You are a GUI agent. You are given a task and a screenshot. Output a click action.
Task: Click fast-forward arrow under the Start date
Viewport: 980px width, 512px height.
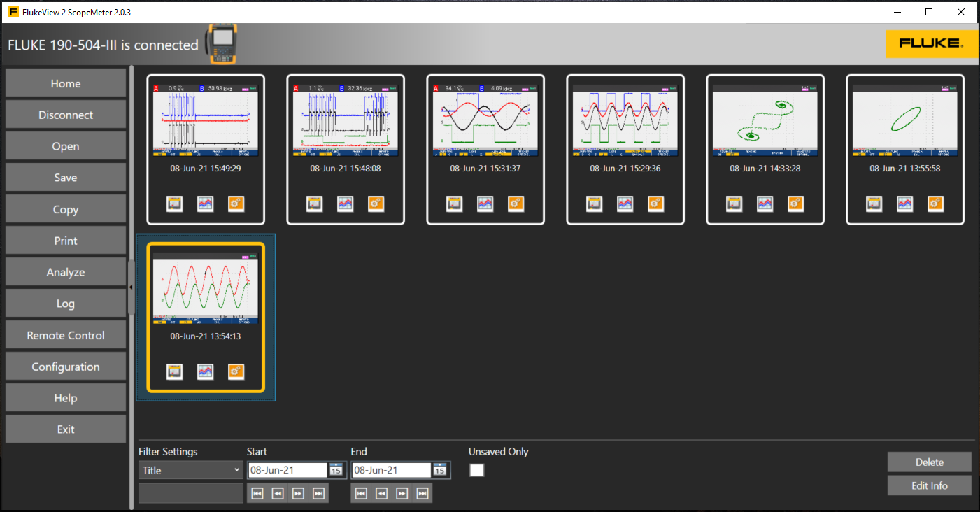(297, 492)
